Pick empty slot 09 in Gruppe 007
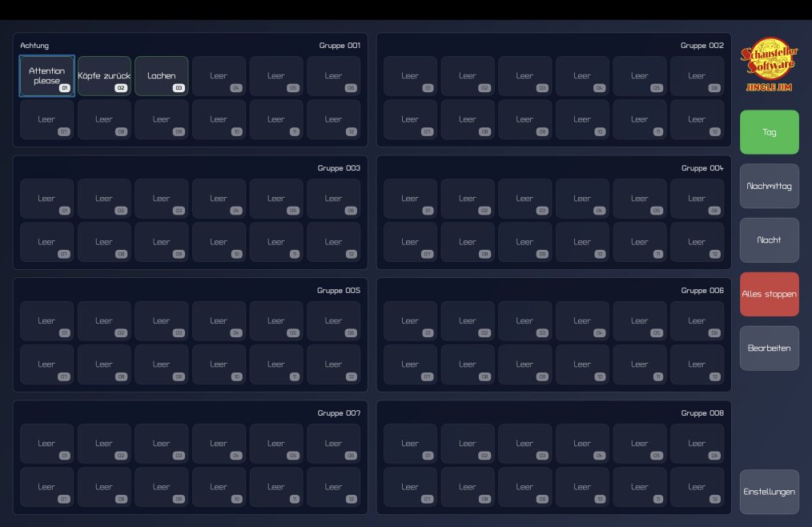 coord(162,487)
